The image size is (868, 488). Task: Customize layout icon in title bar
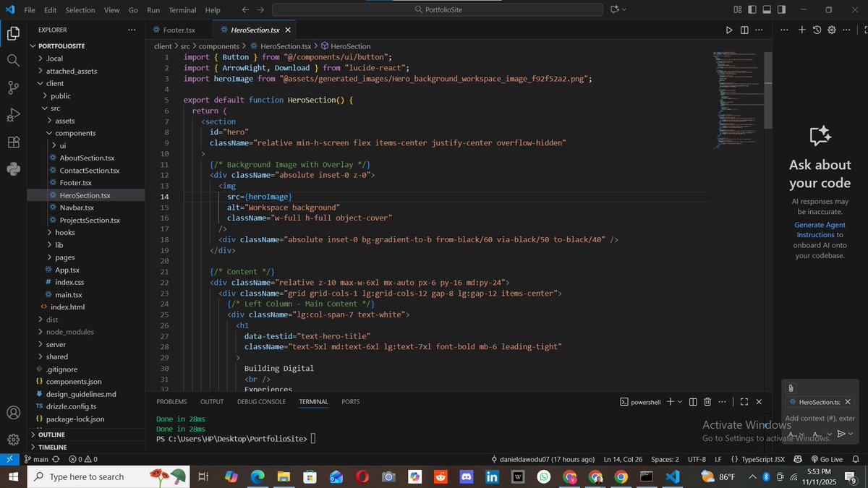point(736,9)
